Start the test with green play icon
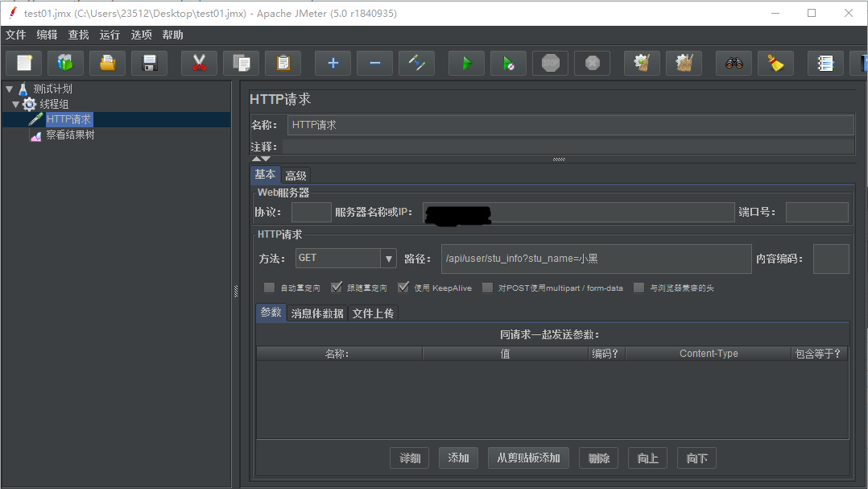The height and width of the screenshot is (489, 868). point(467,63)
